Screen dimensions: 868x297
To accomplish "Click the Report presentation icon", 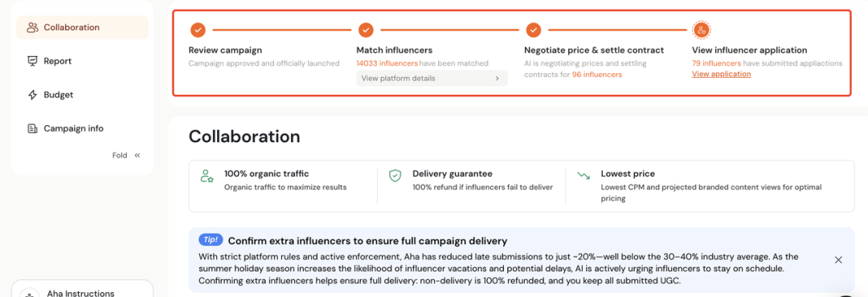I will [33, 61].
